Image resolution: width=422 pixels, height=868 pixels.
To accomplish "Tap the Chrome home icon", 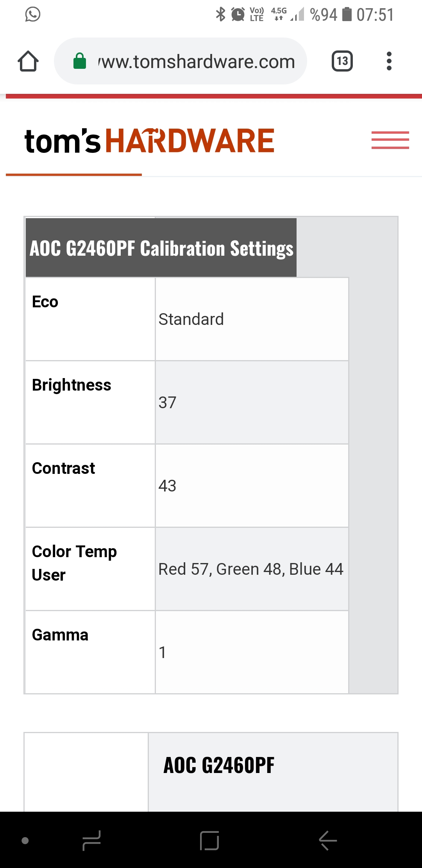I will point(28,61).
